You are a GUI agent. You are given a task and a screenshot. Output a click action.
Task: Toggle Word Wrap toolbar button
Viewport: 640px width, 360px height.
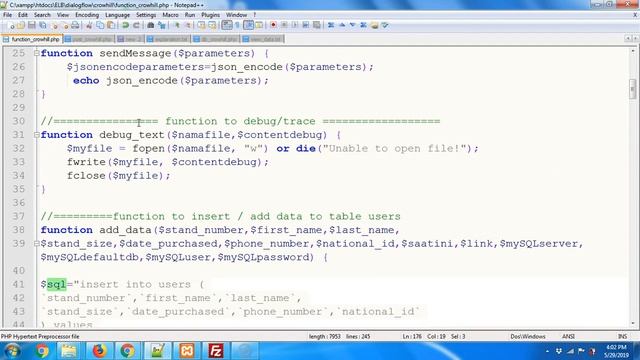coord(227,25)
